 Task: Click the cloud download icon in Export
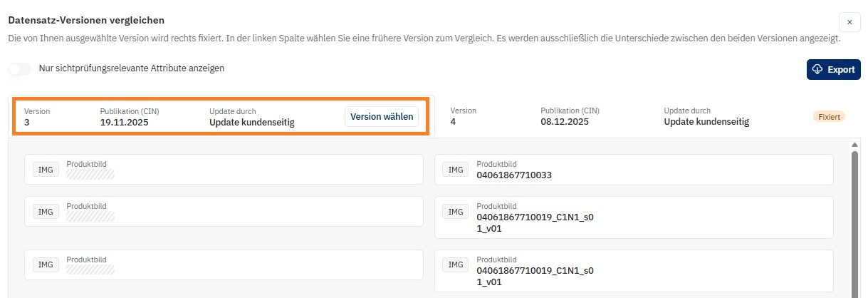[x=817, y=69]
